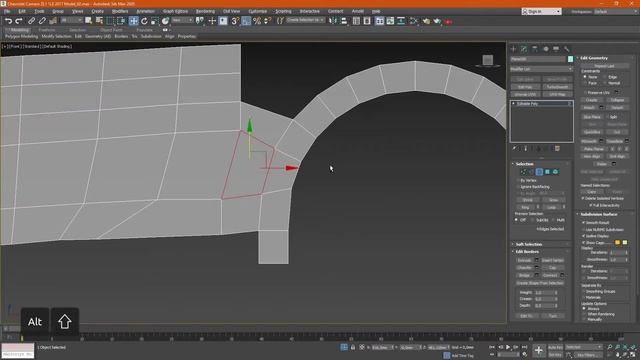
Task: Toggle the 3D Snaps icon
Action: coord(235,21)
